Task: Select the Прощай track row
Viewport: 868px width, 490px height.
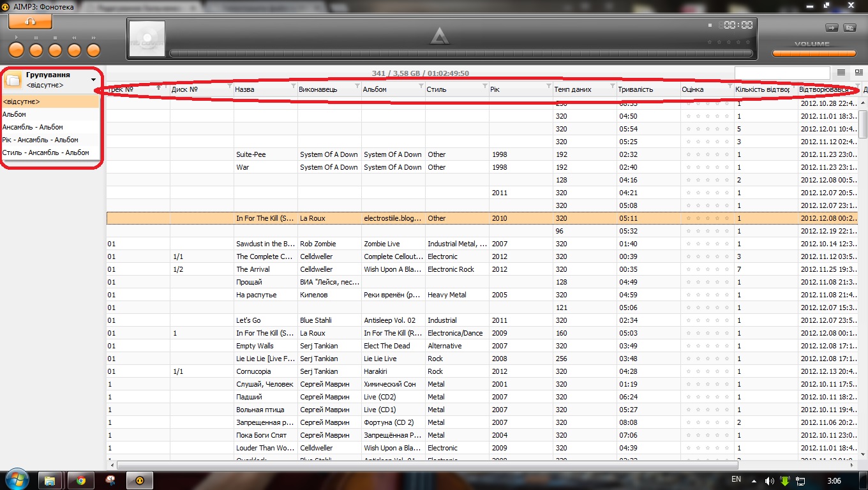Action: tap(483, 282)
